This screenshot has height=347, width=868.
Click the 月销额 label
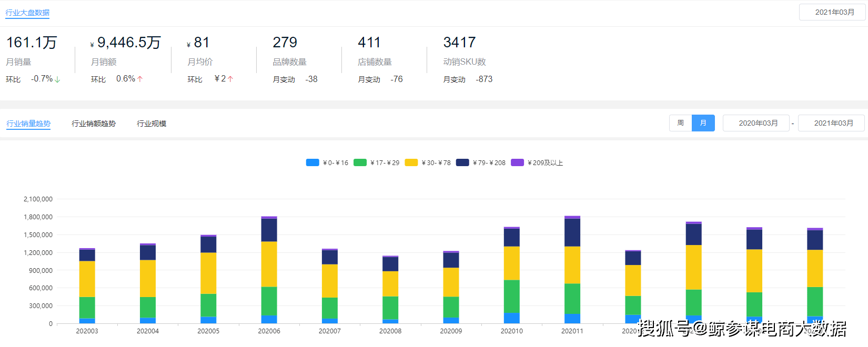pos(104,62)
